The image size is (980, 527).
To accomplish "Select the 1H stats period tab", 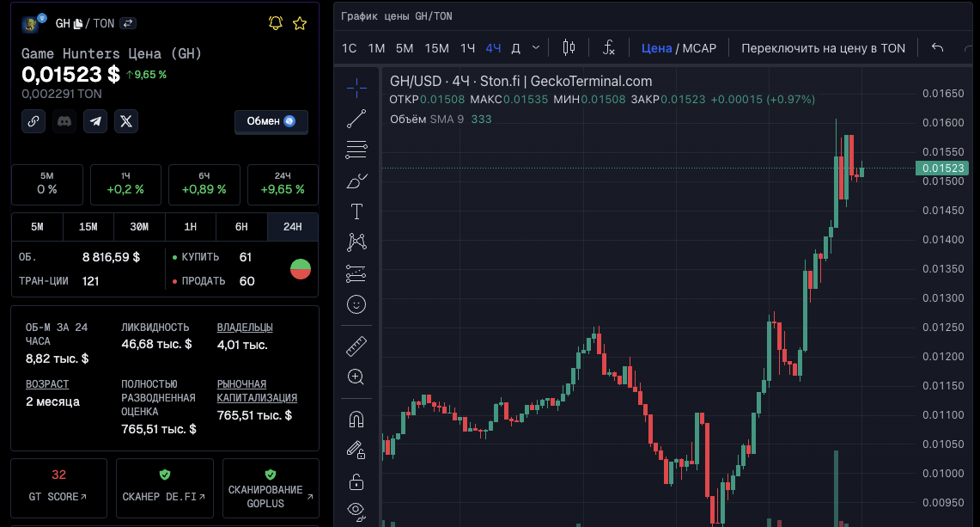I will [191, 227].
